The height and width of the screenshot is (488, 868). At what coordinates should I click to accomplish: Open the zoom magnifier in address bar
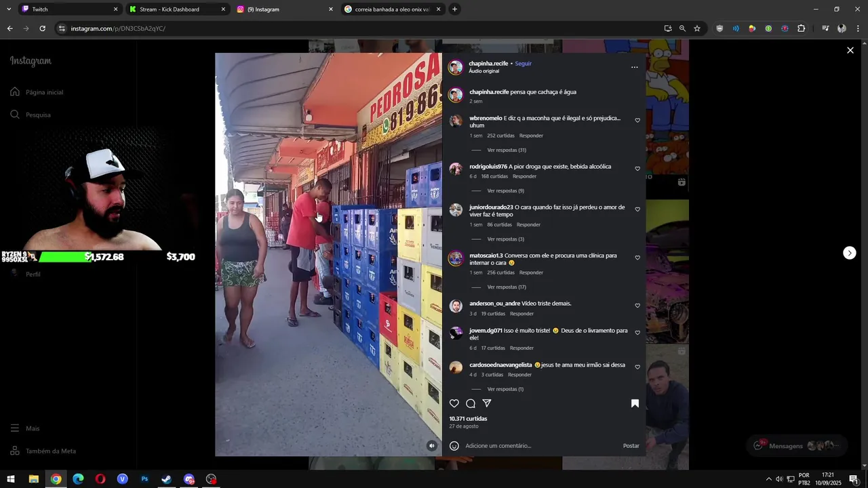tap(682, 28)
